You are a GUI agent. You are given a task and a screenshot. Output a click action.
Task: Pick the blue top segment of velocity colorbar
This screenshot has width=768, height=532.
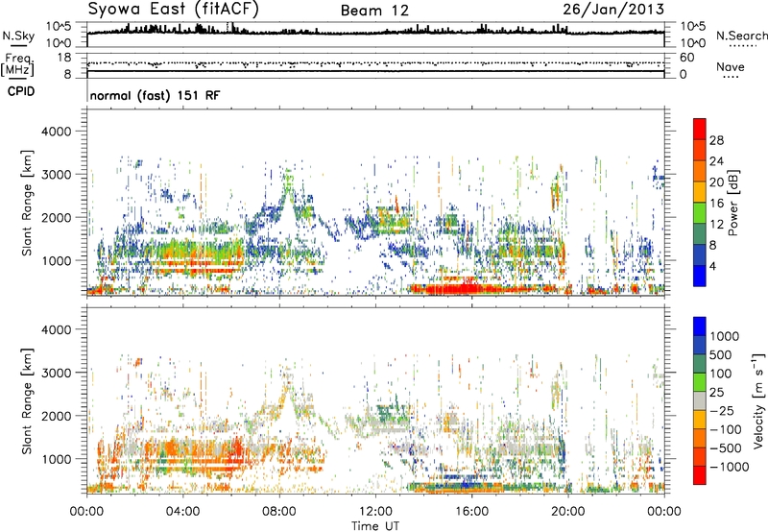click(x=700, y=326)
